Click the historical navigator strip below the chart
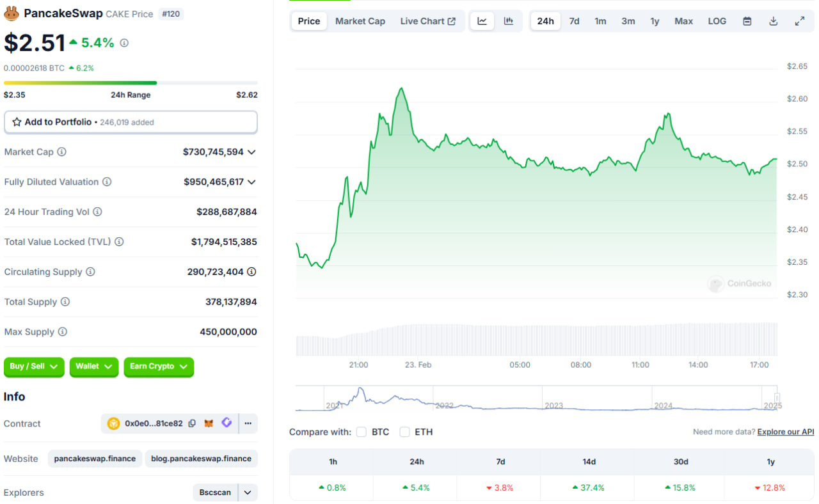This screenshot has width=819, height=504. click(536, 398)
